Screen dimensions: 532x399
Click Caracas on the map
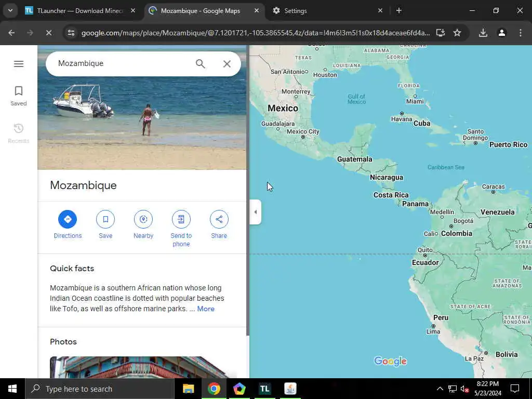click(x=494, y=187)
